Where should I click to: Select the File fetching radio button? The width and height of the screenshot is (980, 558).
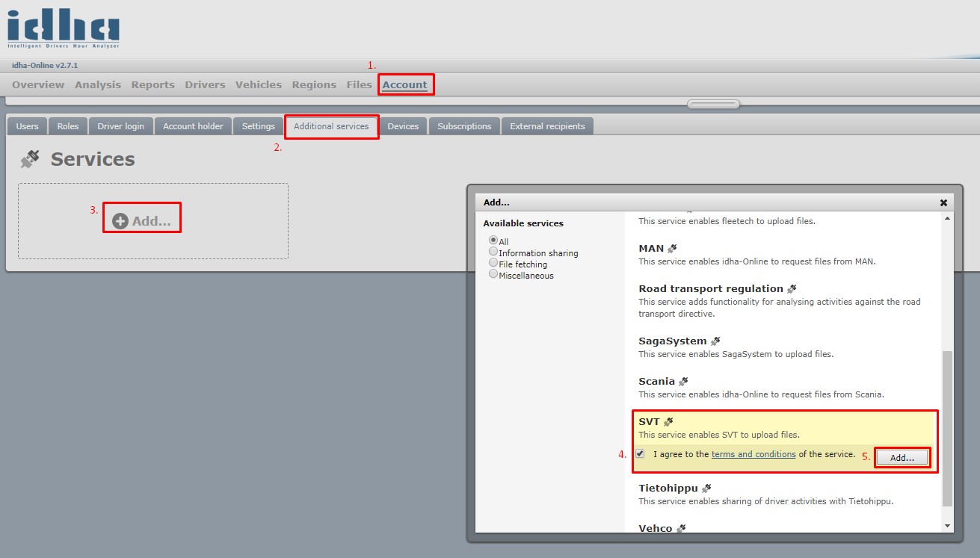click(493, 263)
